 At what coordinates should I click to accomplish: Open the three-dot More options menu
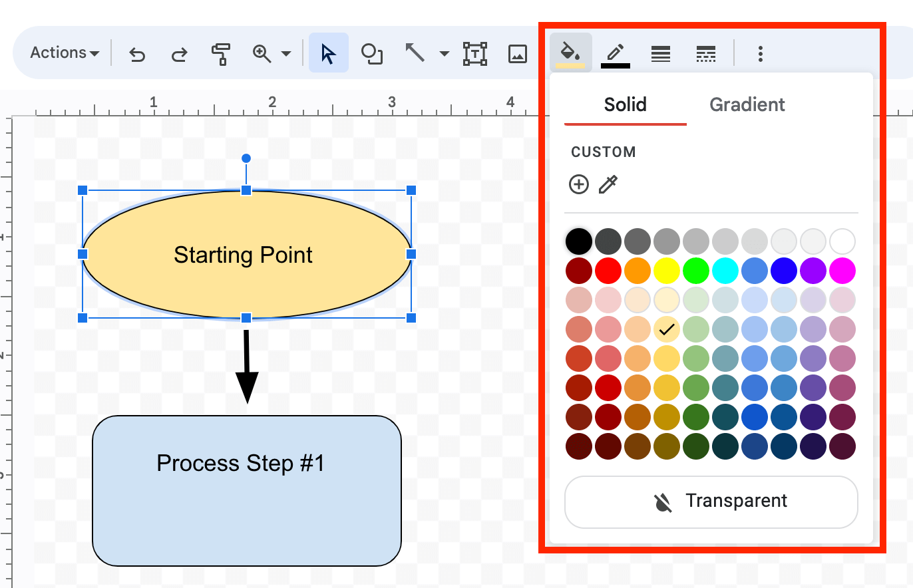coord(761,53)
